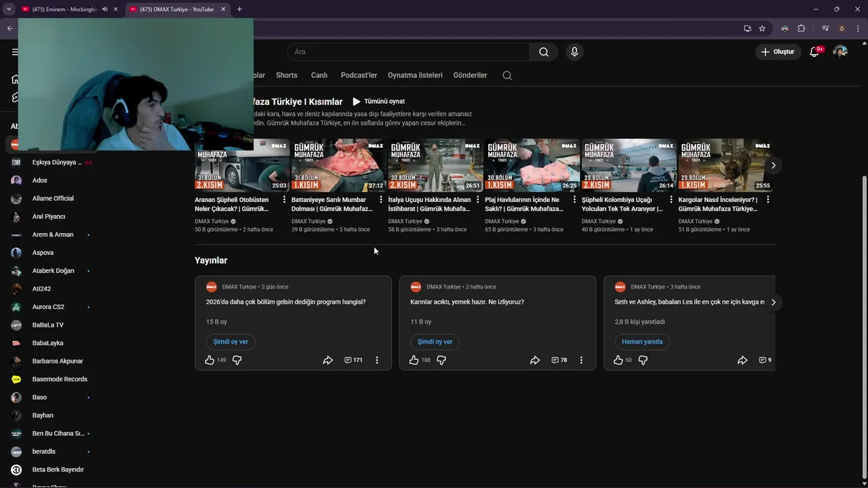
Task: Show next posts in Yayınlar carousel
Action: (x=773, y=302)
